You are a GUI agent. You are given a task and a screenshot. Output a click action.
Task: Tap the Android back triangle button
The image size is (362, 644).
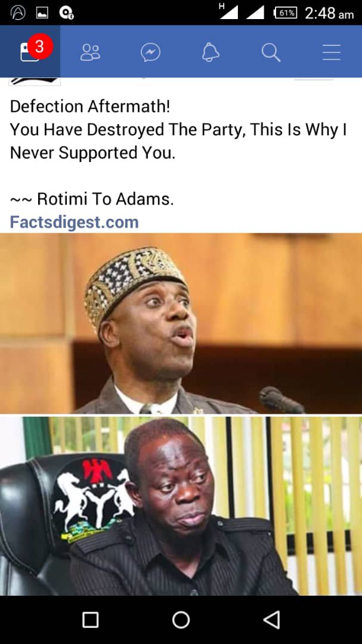coord(271,620)
